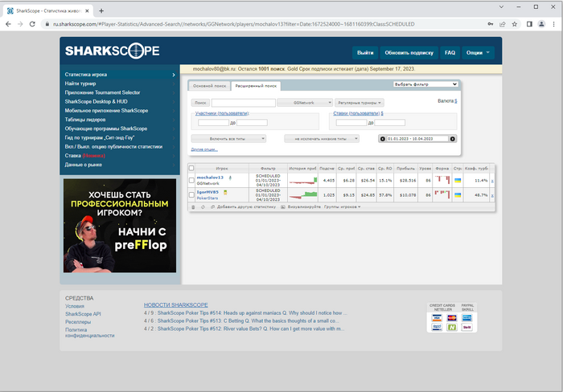The width and height of the screenshot is (563, 392).
Task: Open the browser tab search chevron
Action: pyautogui.click(x=501, y=6)
